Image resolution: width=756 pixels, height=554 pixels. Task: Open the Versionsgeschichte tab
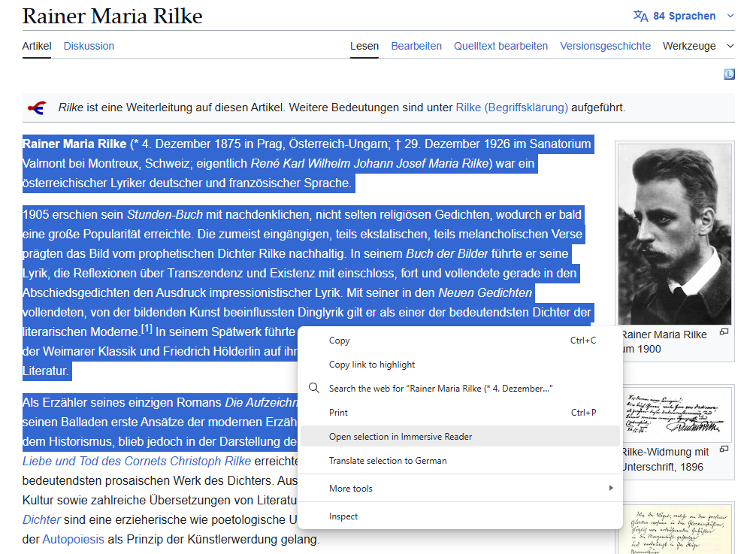point(605,46)
